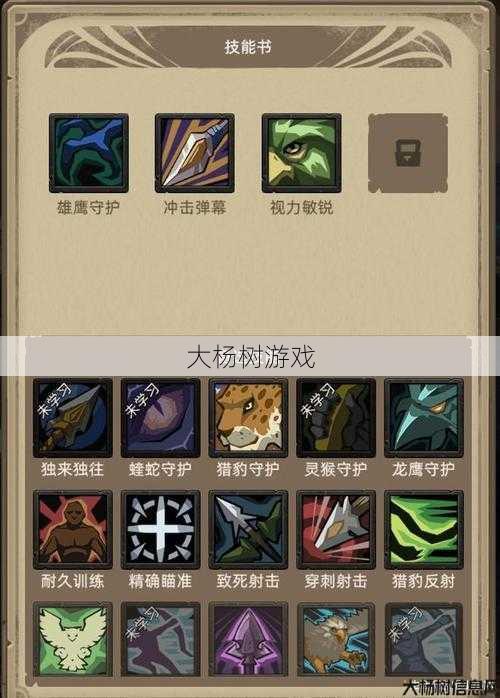Screen dimensions: 500x698
Task: Open the empty locked skill slot
Action: [408, 153]
